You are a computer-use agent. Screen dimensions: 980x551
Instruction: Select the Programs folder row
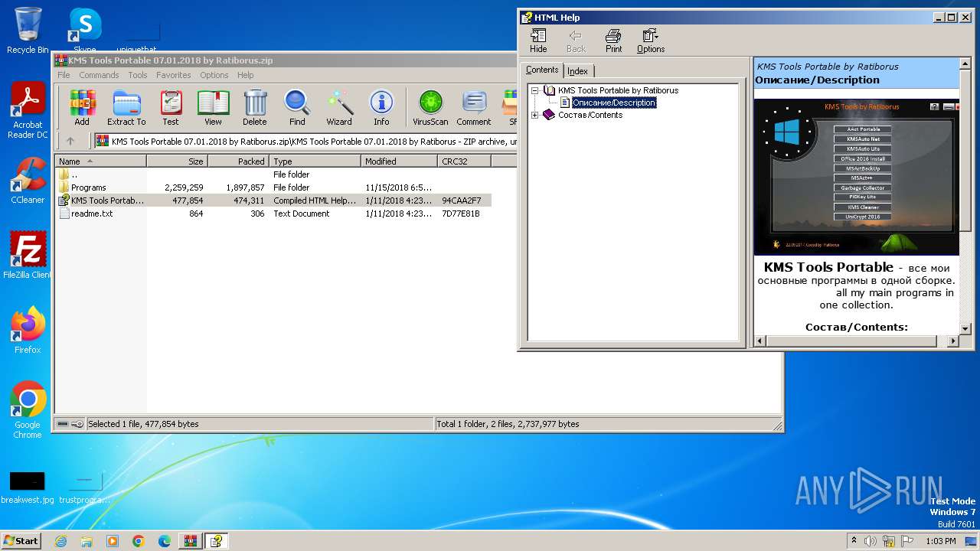click(x=273, y=187)
